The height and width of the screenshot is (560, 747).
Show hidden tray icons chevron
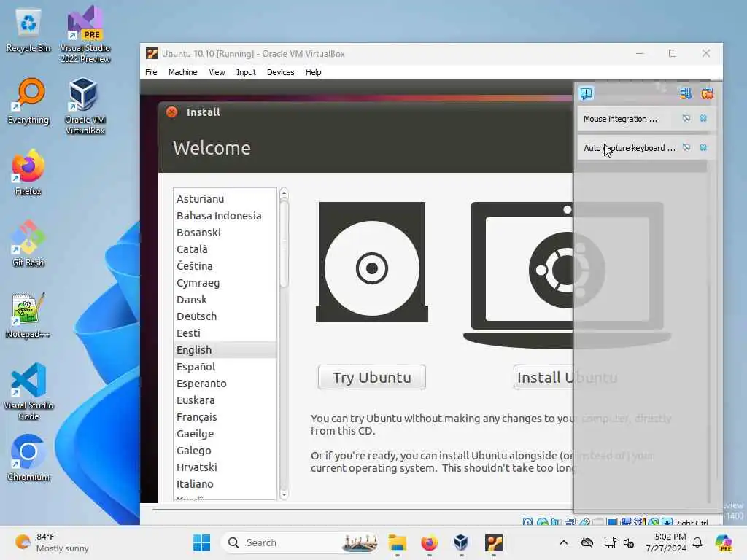point(564,542)
